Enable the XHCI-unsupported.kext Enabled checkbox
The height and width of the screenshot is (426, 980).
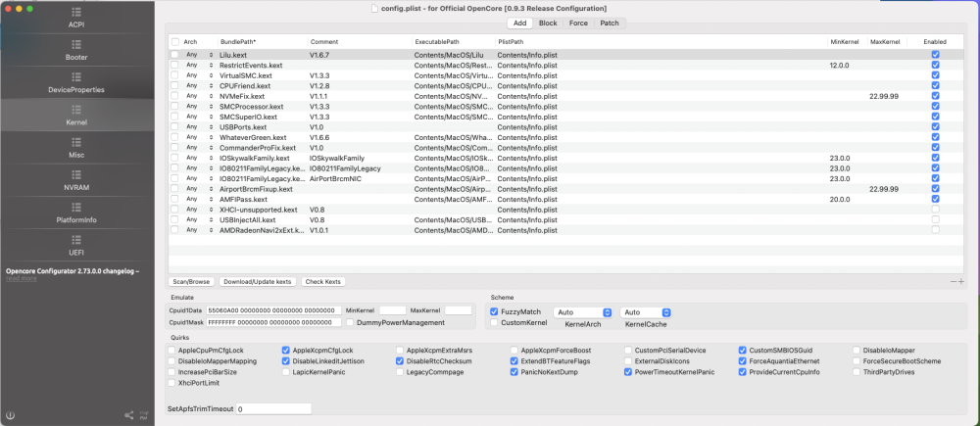935,210
